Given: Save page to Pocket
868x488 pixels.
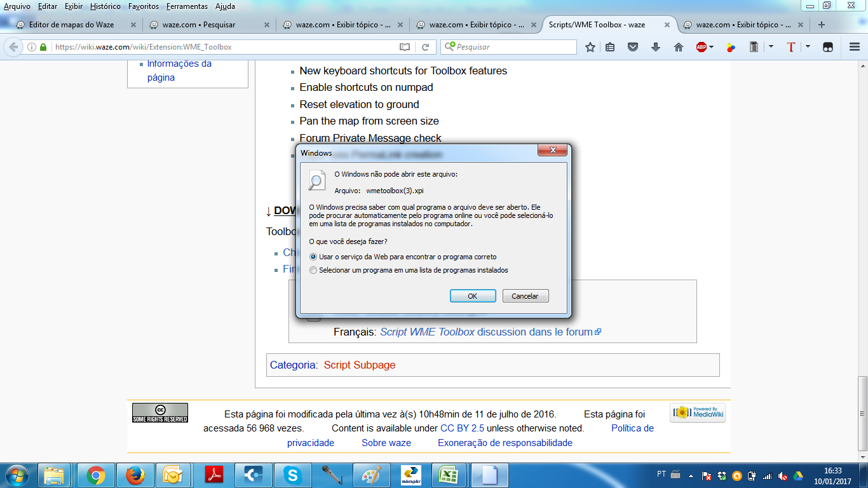Looking at the screenshot, I should tap(633, 47).
